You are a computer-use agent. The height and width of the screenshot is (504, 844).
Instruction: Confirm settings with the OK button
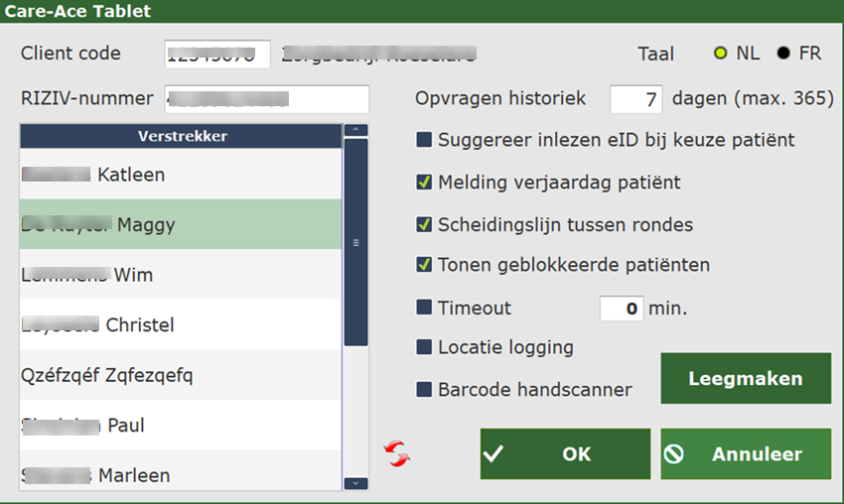(565, 454)
